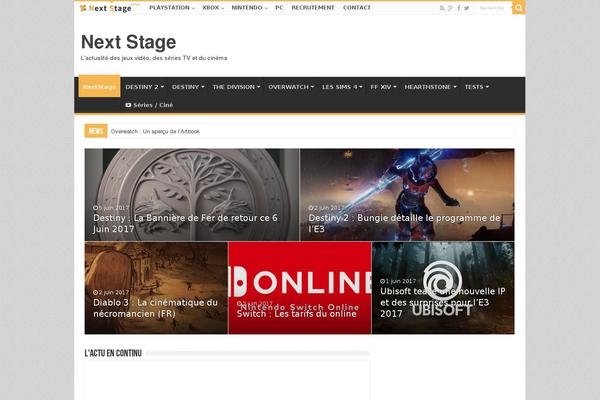The width and height of the screenshot is (600, 400).
Task: Open the Overwatch Artbook news ticker link
Action: 155,131
